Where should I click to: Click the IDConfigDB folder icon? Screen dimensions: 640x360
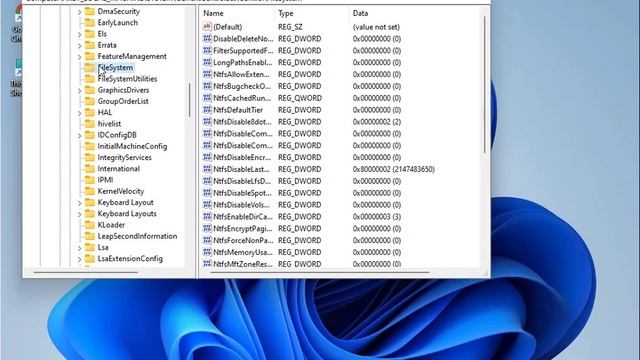coord(90,135)
